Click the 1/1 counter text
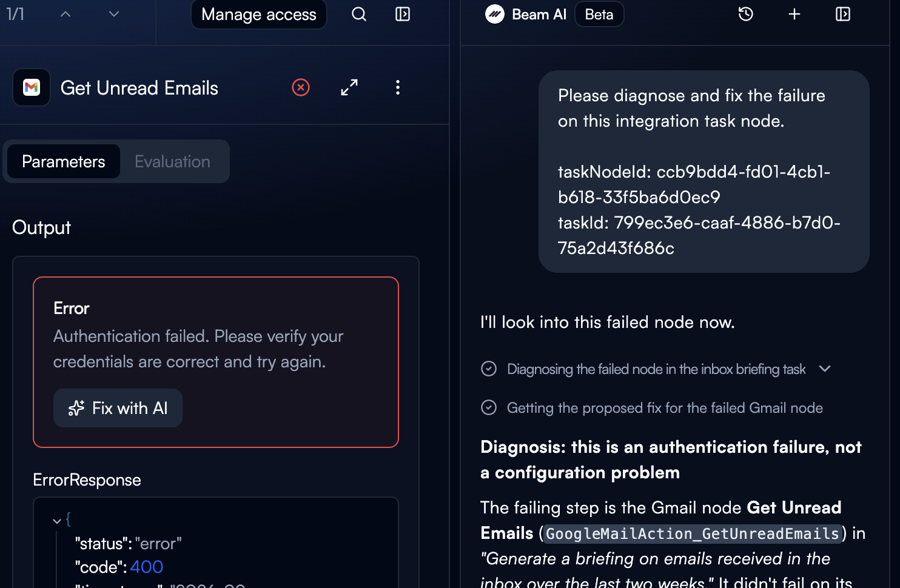This screenshot has width=900, height=588. tap(16, 14)
